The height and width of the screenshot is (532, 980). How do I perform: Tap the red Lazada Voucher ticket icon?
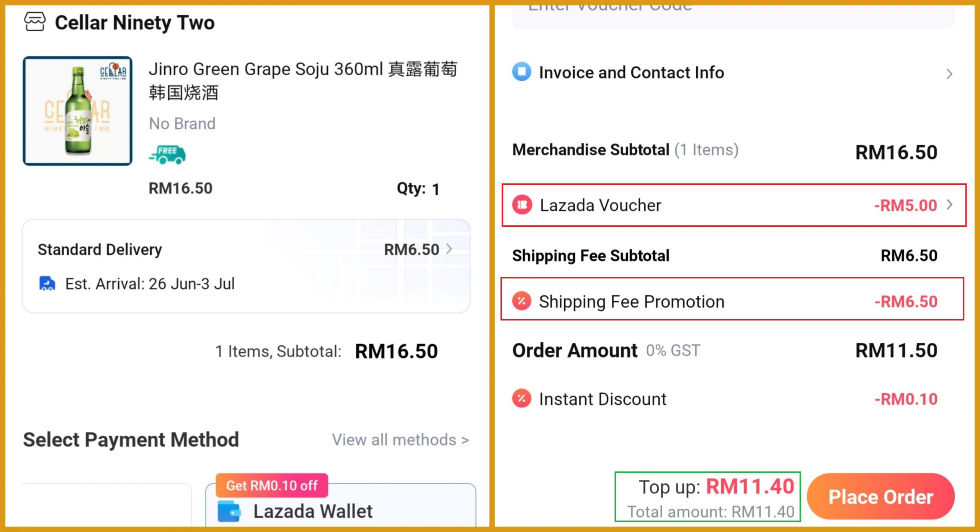coord(522,205)
